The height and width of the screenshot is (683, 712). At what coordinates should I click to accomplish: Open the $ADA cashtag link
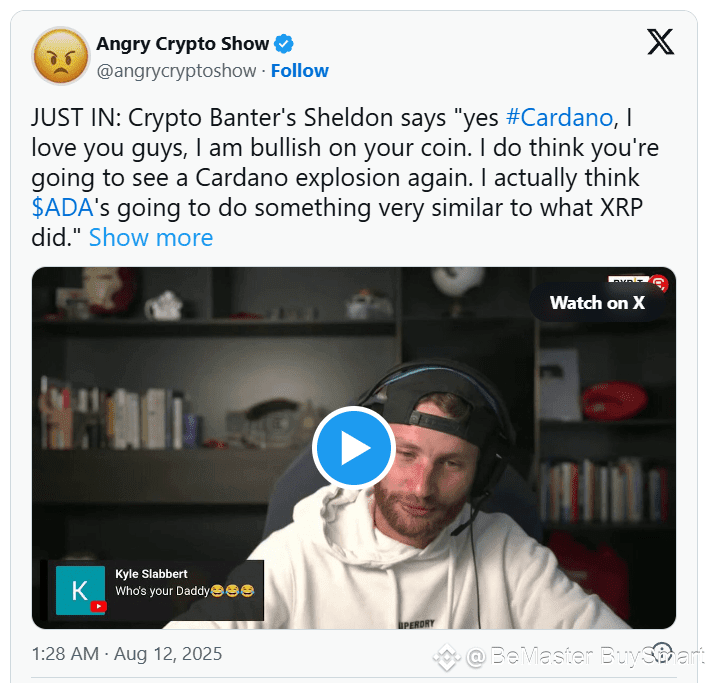63,208
